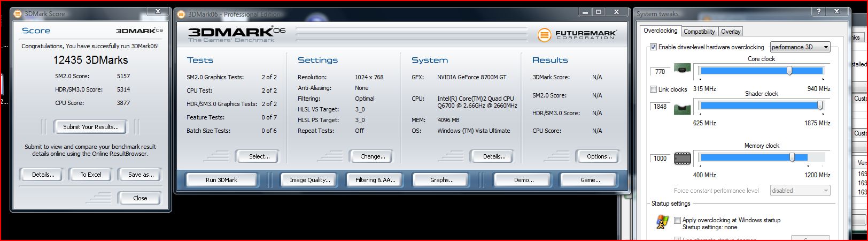Click the 3DMark06 Professional Edition title bar icon
The image size is (868, 241).
coord(182,14)
